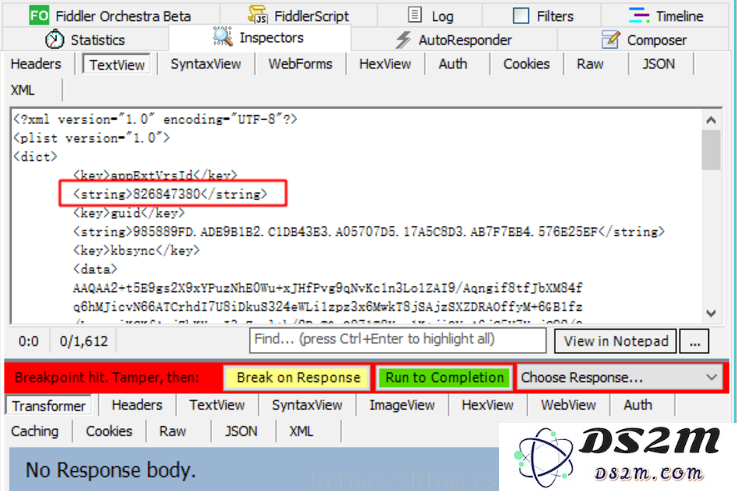This screenshot has width=737, height=491.
Task: Click the FiddlerScript JS icon
Action: (258, 15)
